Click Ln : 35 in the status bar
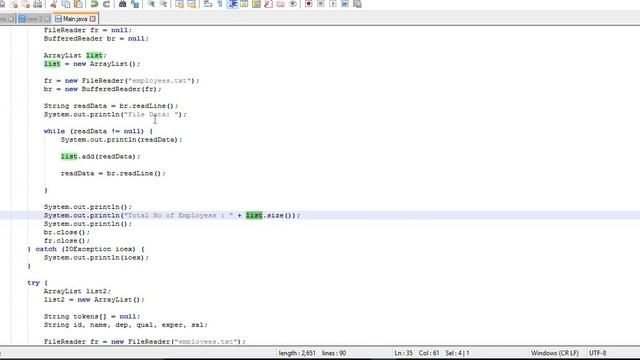Screen dimensions: 640x360 coord(404,353)
